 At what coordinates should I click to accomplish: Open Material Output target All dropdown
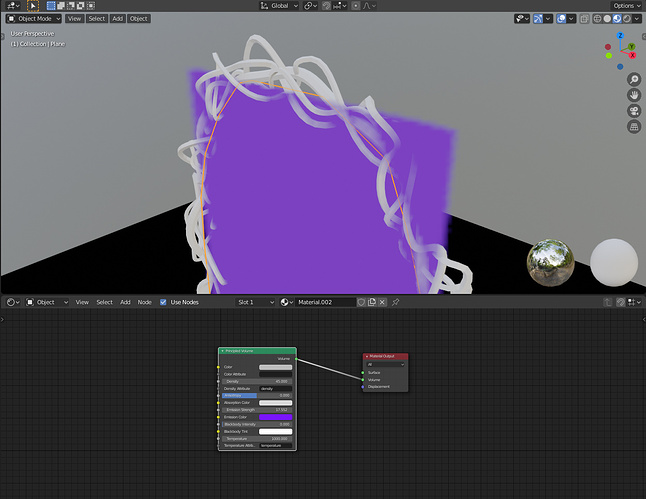(386, 365)
